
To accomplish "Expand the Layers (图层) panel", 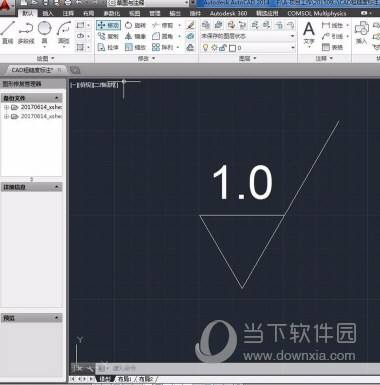I will click(x=248, y=58).
